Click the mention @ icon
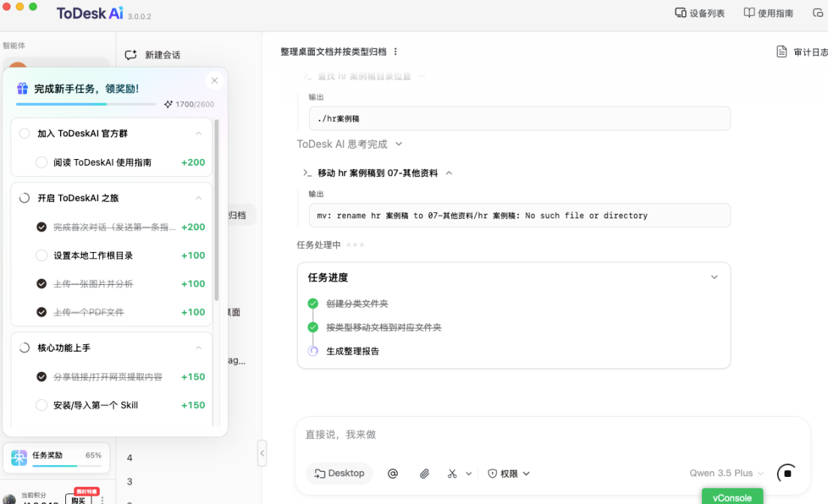The image size is (828, 504). tap(392, 473)
